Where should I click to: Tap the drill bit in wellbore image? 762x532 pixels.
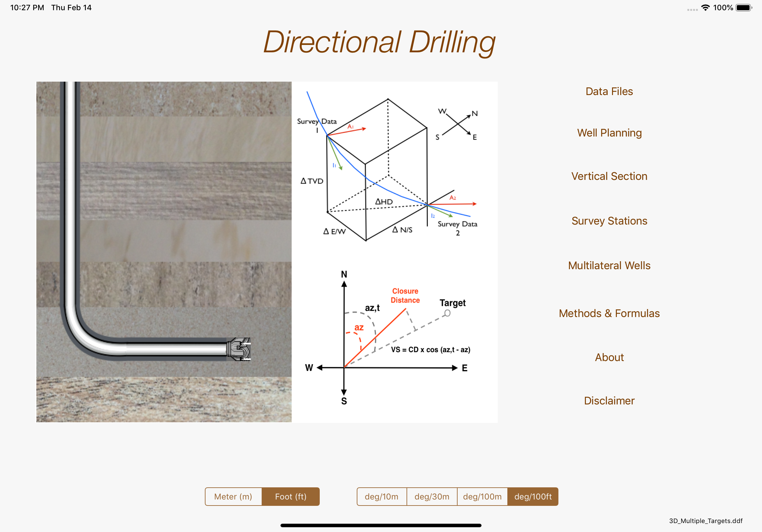[240, 349]
